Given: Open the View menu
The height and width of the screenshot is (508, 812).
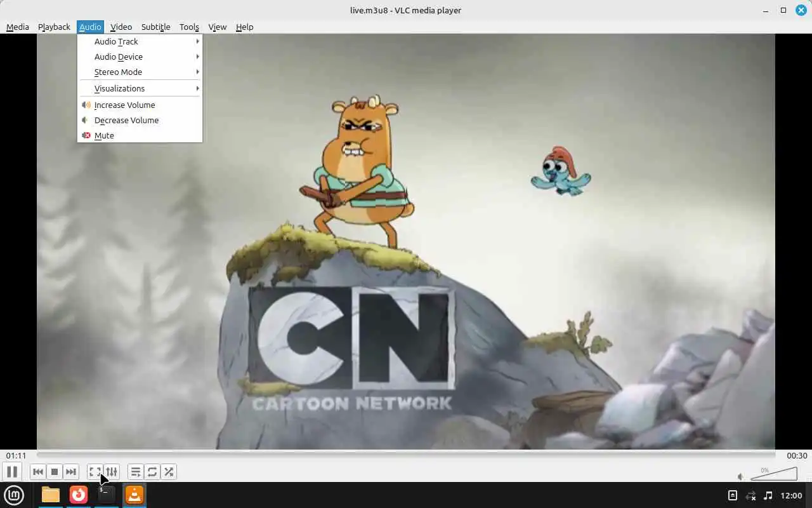Looking at the screenshot, I should pos(218,27).
